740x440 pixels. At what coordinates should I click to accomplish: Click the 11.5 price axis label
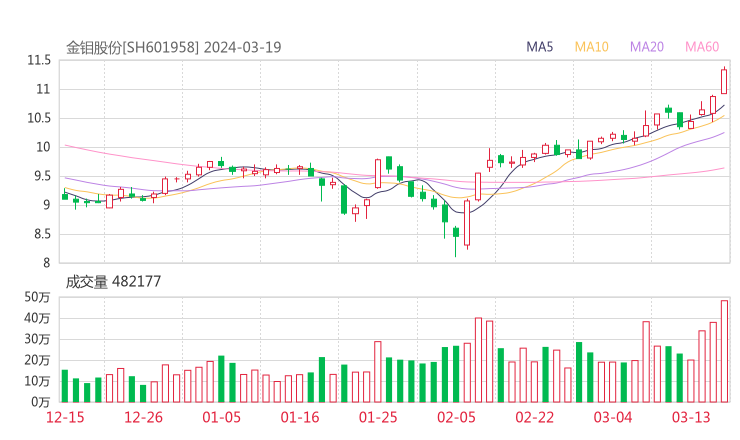(x=39, y=60)
